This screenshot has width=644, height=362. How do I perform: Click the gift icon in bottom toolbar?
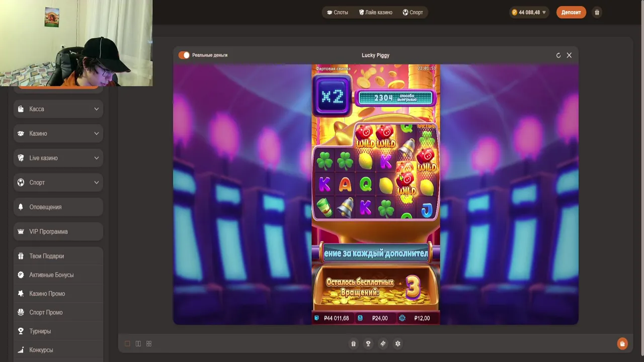pos(353,344)
